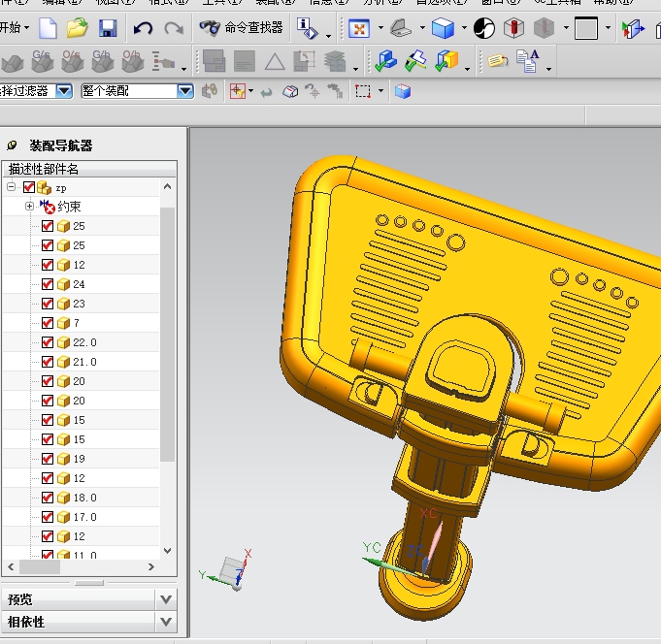Click the black-white circle display icon
Screen dimensions: 661x644
(484, 28)
